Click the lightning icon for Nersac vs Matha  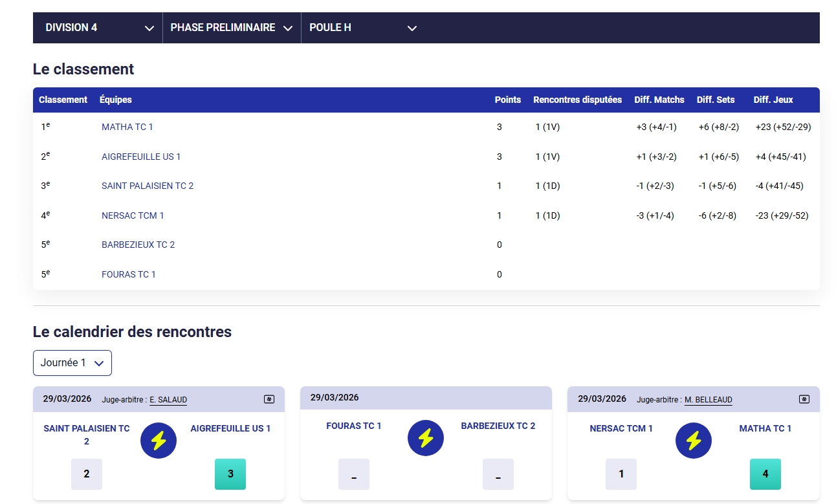[x=693, y=441]
